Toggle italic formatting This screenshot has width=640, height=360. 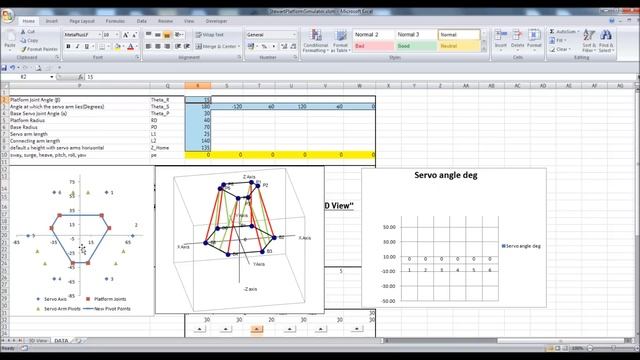(78, 47)
